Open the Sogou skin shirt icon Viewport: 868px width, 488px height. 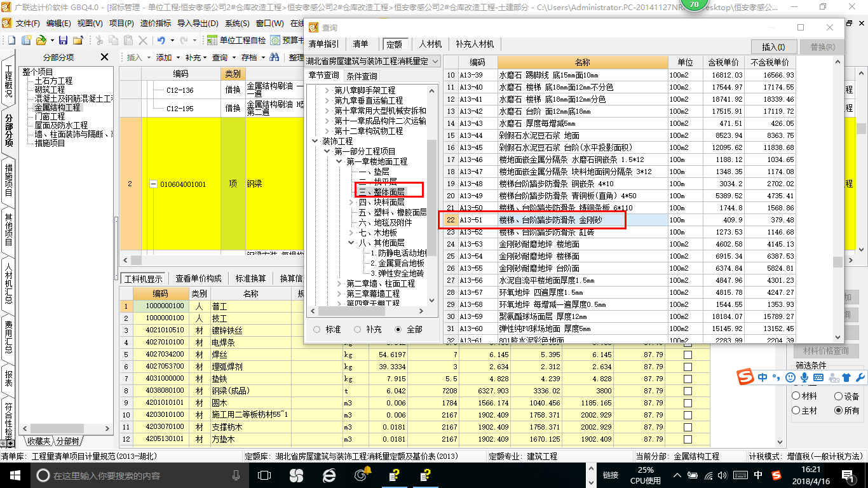point(846,377)
